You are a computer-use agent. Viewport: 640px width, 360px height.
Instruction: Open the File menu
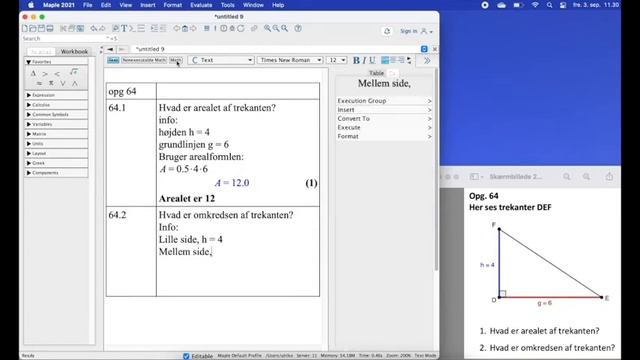(x=87, y=5)
